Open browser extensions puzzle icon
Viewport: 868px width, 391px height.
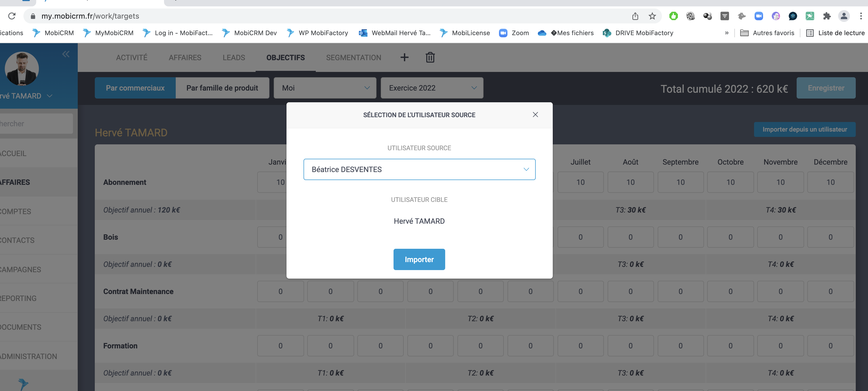coord(826,16)
